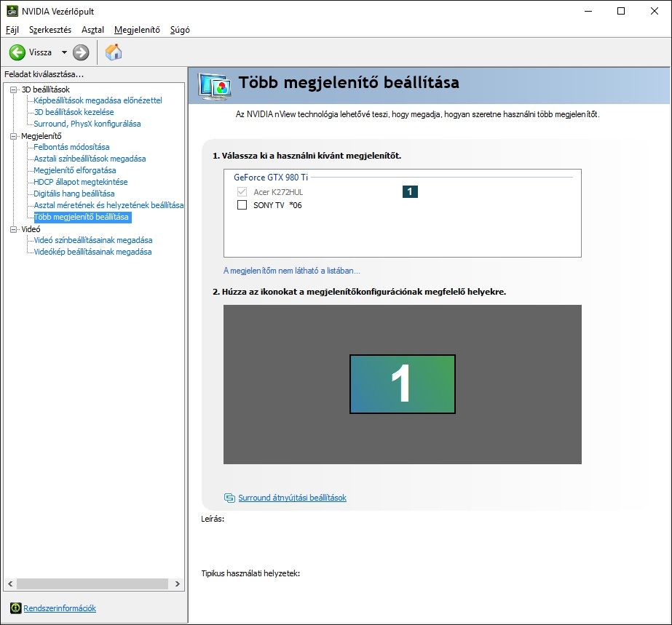Enable the SONY TV *06 checkbox
Screen dimensions: 672x625
coord(242,204)
